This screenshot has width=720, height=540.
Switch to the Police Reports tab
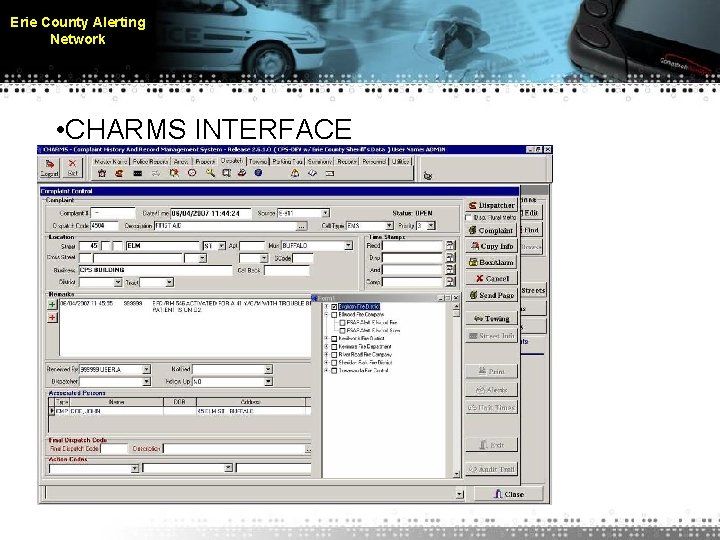click(x=150, y=162)
